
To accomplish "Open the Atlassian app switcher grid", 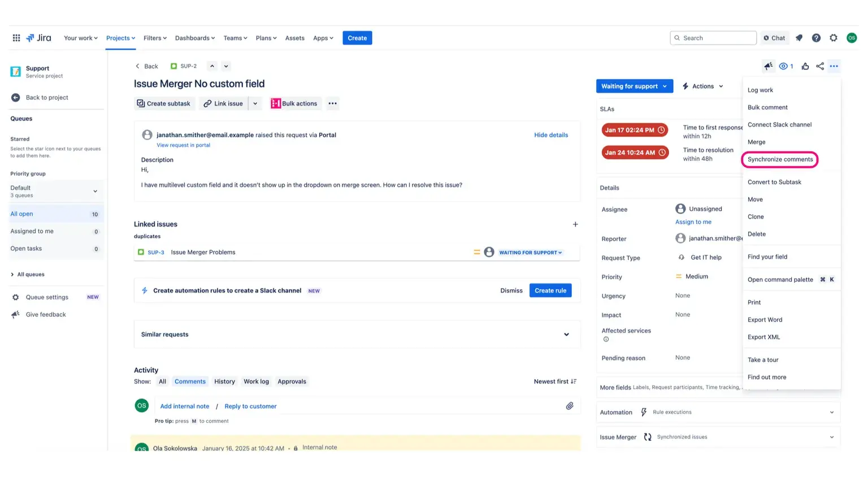I will point(16,38).
